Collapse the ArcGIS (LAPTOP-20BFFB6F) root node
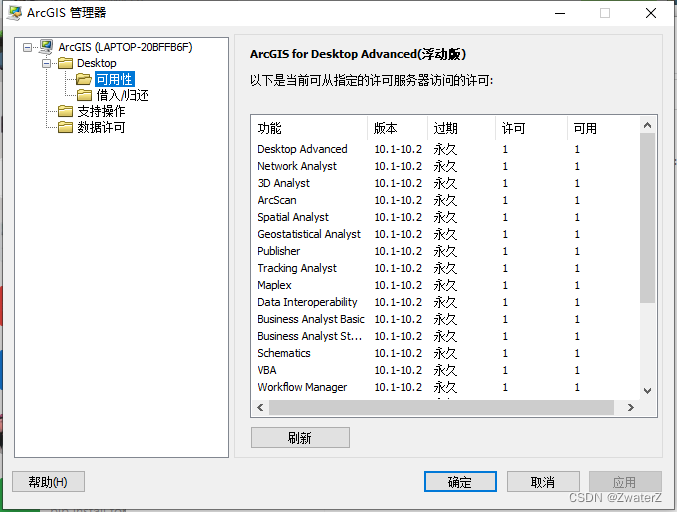677x512 pixels. coord(27,47)
